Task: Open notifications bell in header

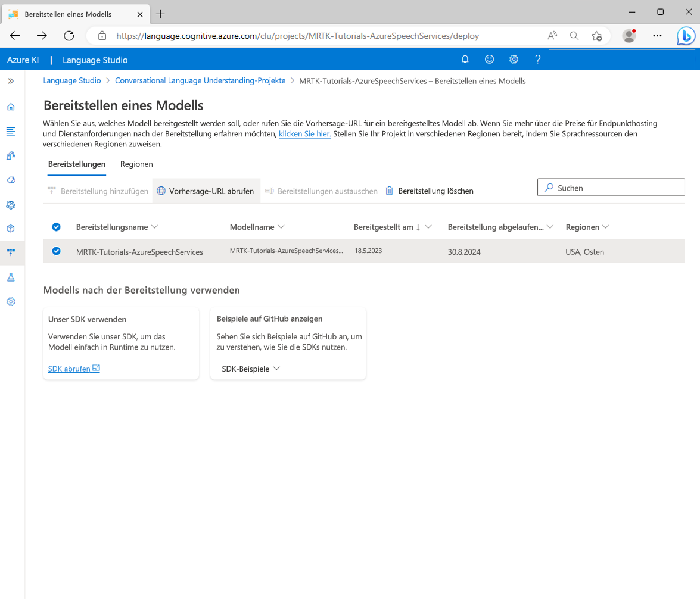Action: (x=465, y=60)
